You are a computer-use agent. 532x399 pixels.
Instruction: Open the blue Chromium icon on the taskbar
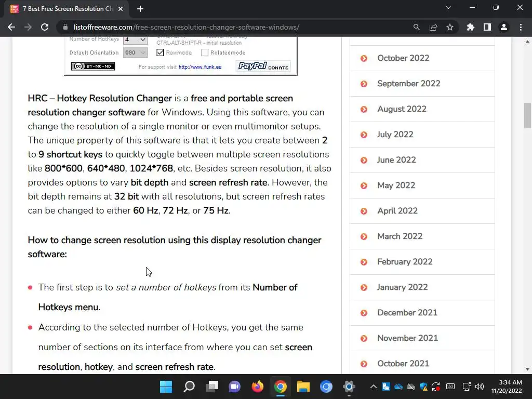[326, 387]
